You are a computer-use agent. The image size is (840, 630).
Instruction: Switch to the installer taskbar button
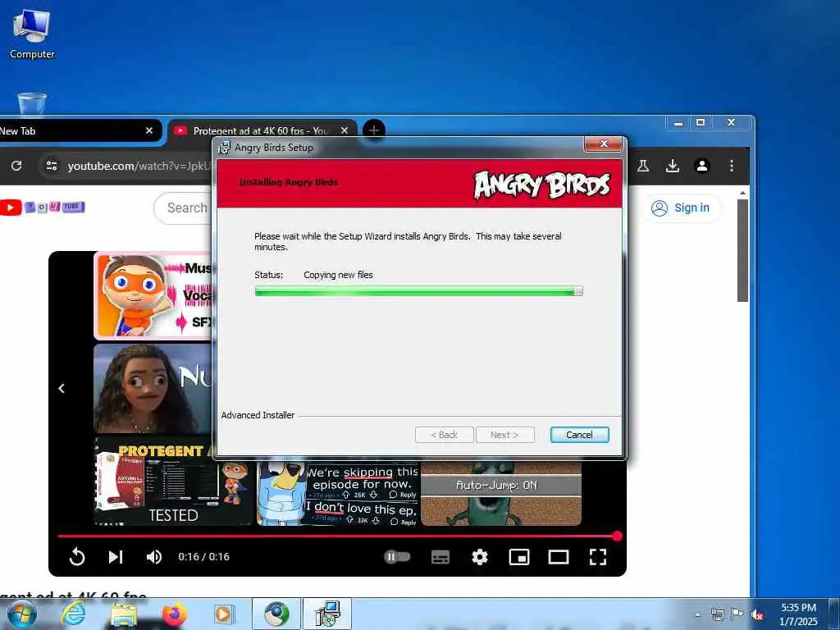point(327,614)
